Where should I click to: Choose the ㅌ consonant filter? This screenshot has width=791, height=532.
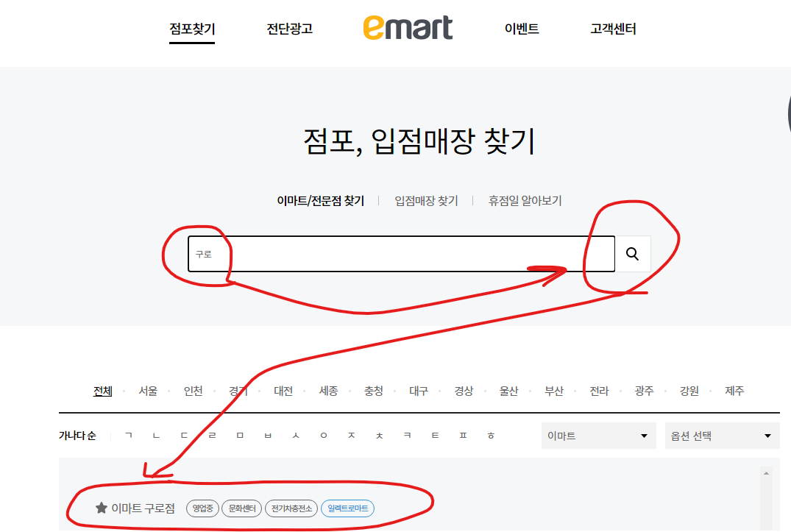click(x=436, y=435)
